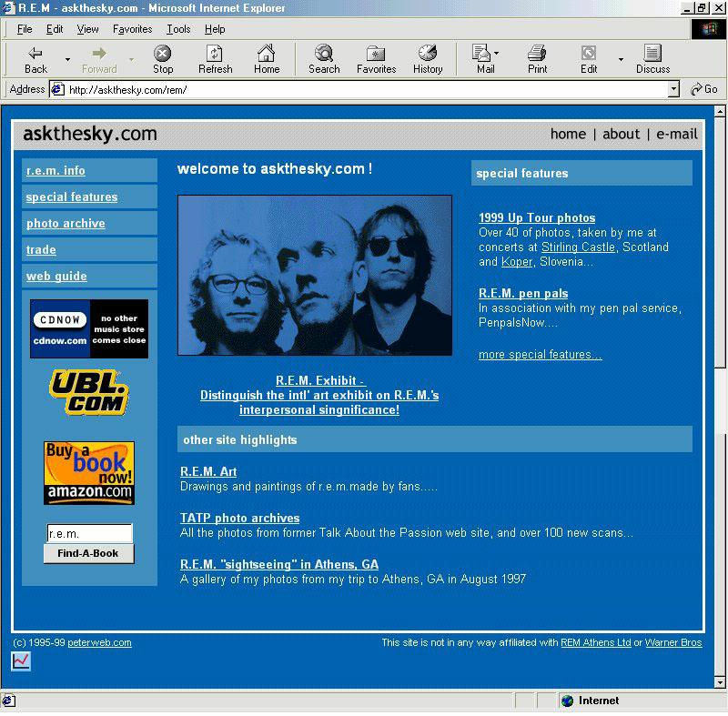Click the book search text field

(89, 533)
